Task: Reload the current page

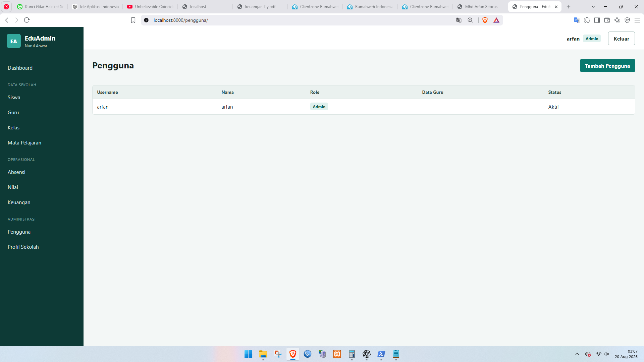Action: 27,20
